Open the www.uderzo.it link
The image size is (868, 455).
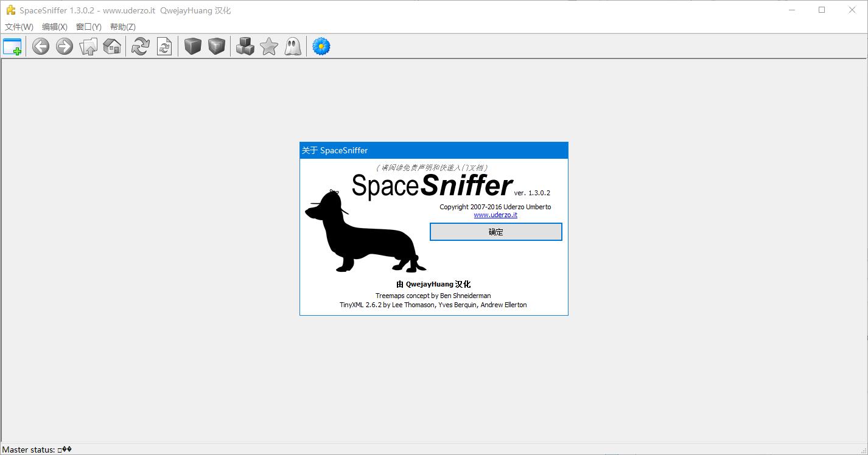pyautogui.click(x=495, y=215)
